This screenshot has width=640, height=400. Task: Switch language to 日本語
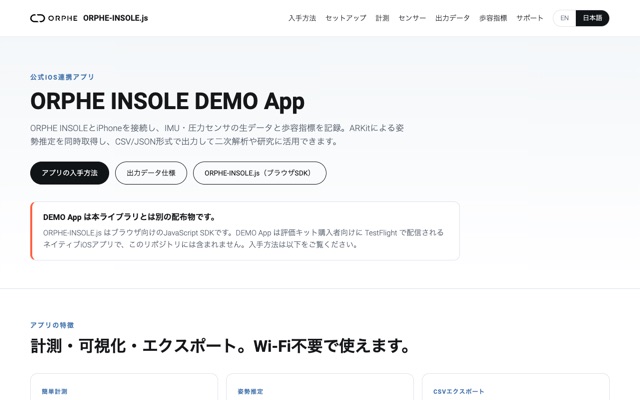[592, 18]
